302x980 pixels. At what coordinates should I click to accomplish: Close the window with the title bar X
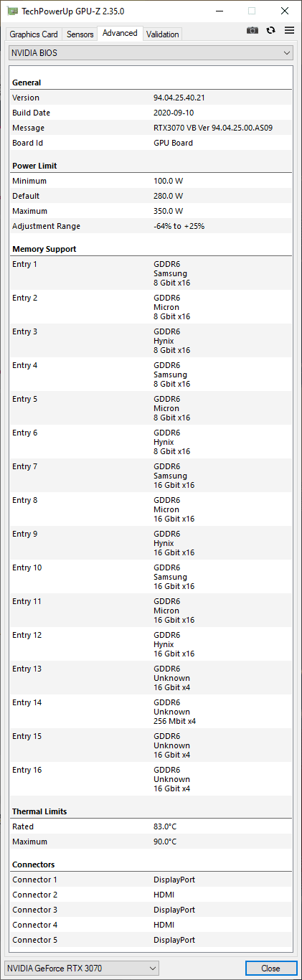pyautogui.click(x=285, y=11)
